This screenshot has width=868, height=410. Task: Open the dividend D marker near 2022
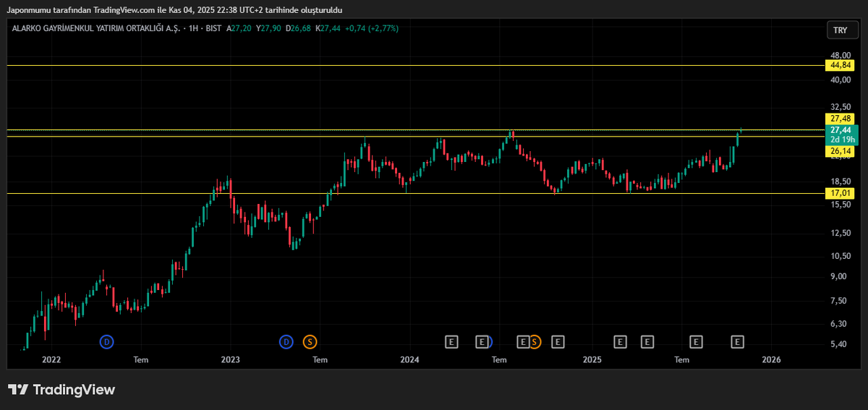click(x=106, y=341)
